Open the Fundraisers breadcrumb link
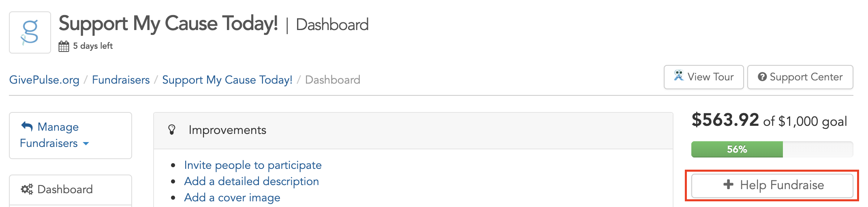 pyautogui.click(x=121, y=80)
